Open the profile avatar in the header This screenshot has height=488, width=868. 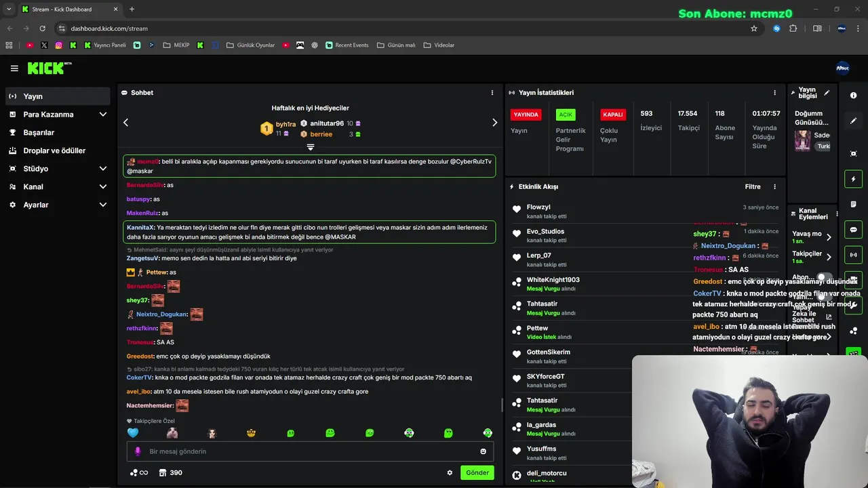843,68
